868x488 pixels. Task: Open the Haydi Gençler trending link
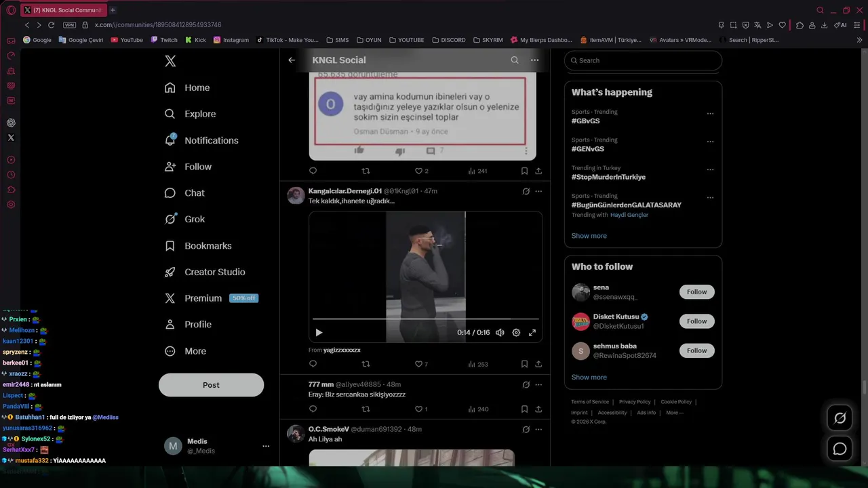629,215
